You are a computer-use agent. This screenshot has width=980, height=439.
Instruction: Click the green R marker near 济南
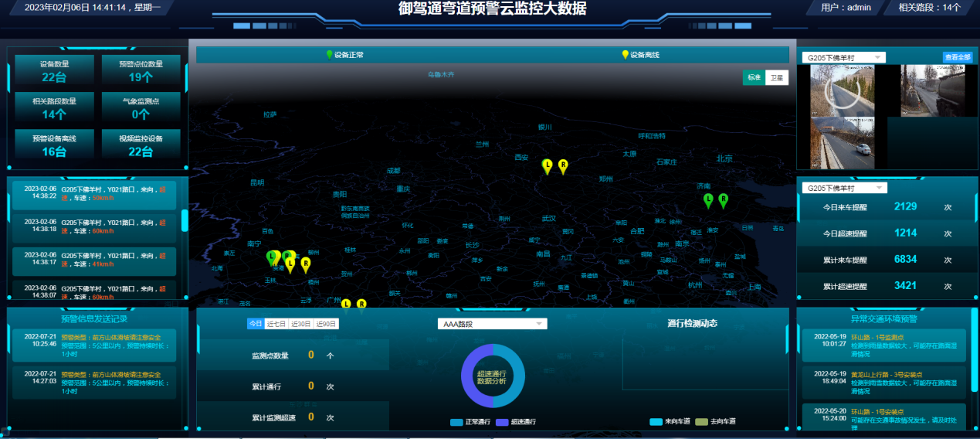[723, 199]
